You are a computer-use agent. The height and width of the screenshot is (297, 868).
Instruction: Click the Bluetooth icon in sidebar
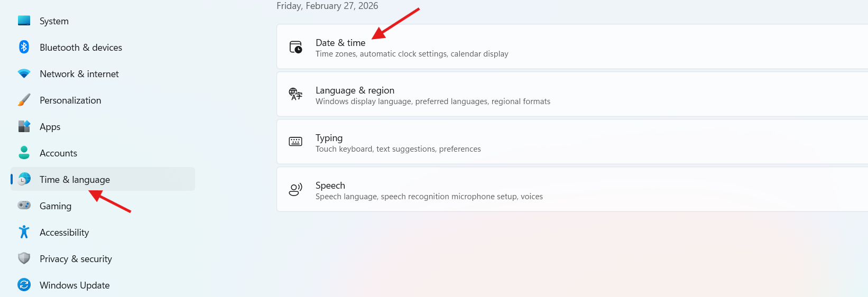click(24, 47)
